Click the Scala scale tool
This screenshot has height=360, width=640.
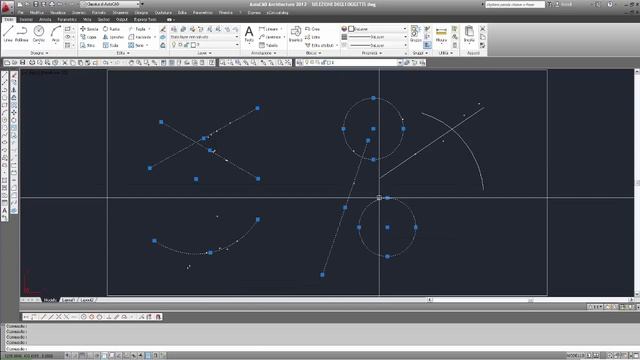click(111, 45)
